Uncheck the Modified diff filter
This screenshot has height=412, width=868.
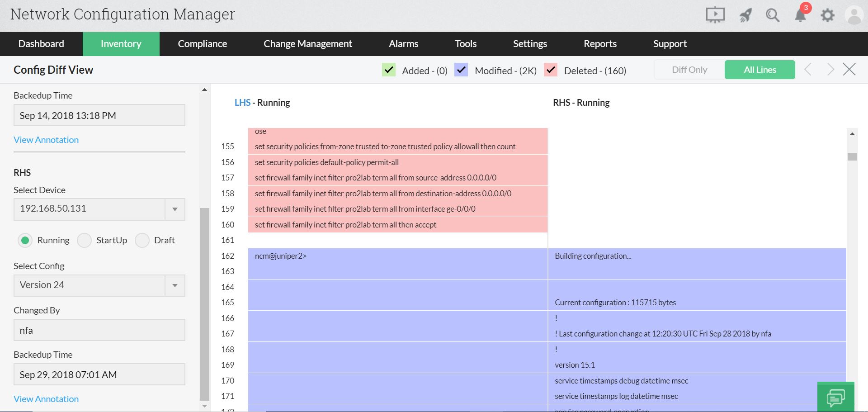tap(461, 70)
